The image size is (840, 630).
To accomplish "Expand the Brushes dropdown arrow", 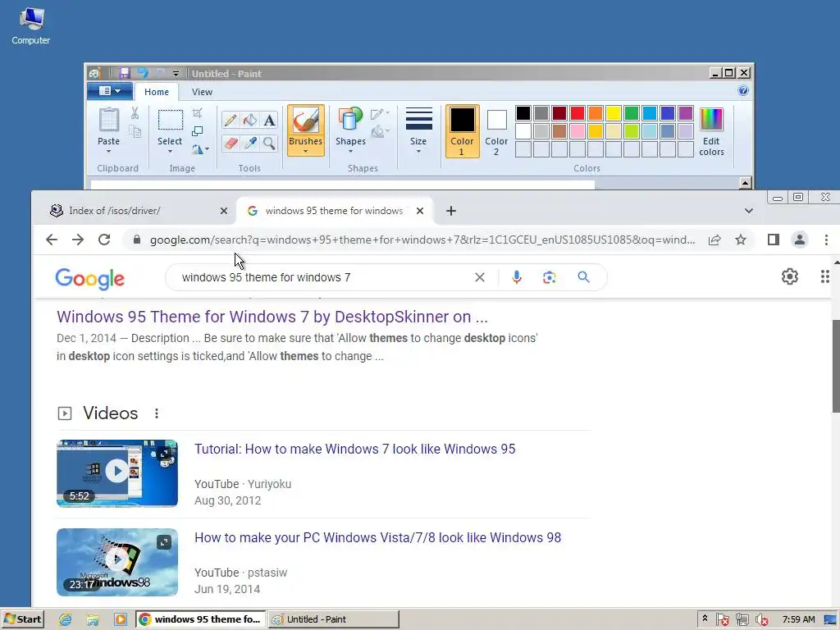I will pos(305,152).
